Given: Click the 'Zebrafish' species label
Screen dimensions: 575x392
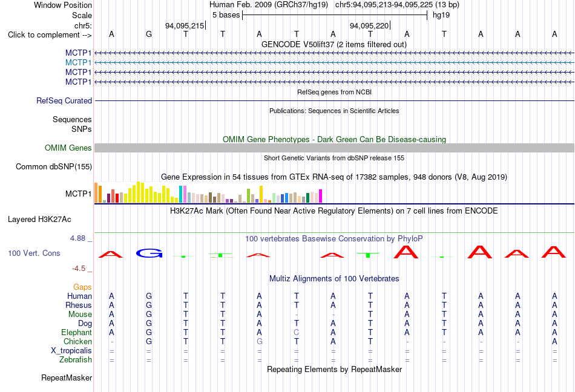Looking at the screenshot, I should coord(76,360).
